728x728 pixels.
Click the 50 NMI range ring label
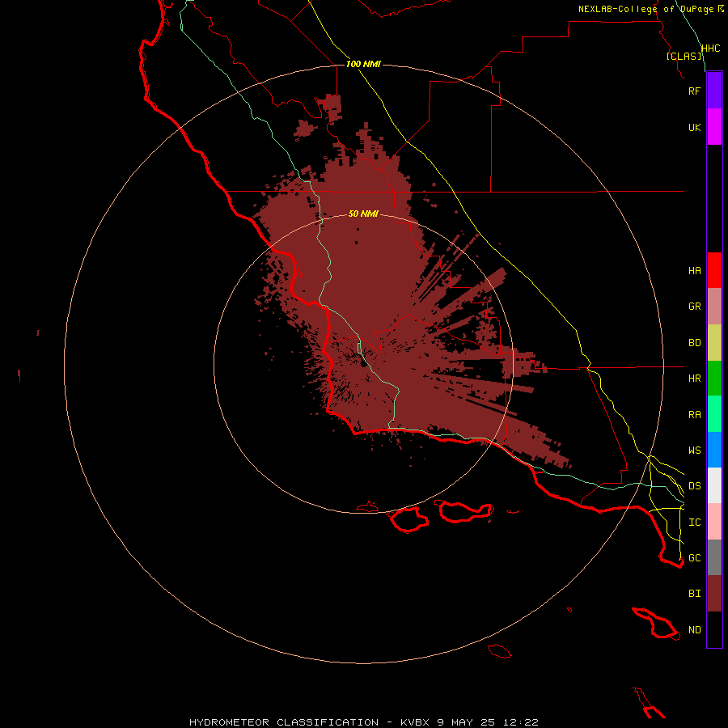363,214
